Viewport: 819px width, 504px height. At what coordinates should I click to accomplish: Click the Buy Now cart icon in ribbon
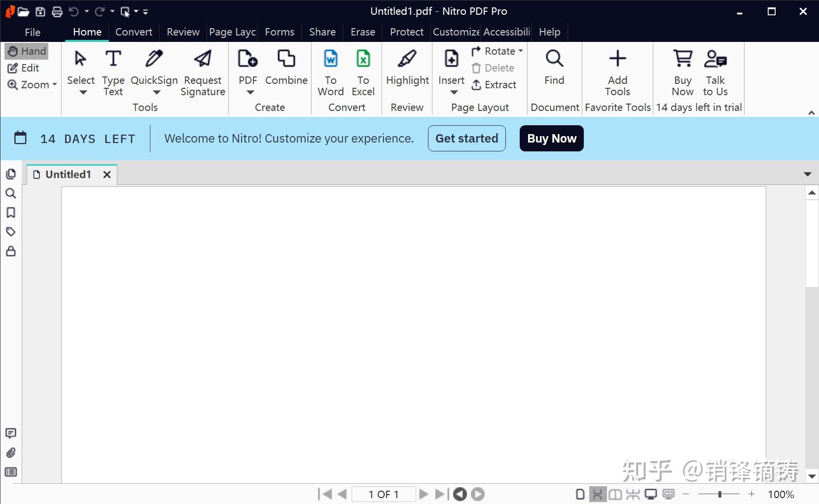(683, 59)
